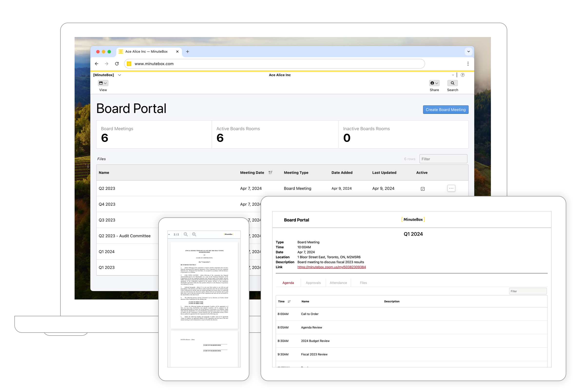Expand the [MinuteBox] menu chevron
The height and width of the screenshot is (392, 585).
click(x=120, y=75)
